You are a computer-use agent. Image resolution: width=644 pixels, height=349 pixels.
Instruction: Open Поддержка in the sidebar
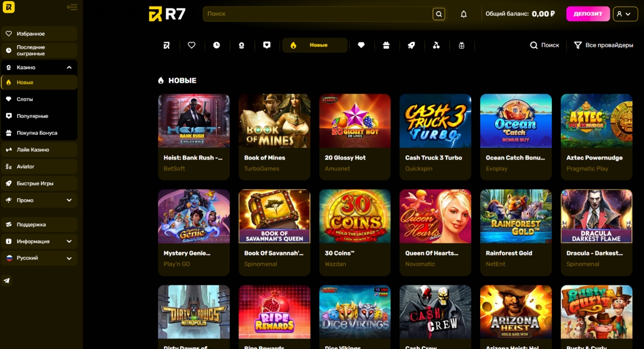[x=39, y=224]
